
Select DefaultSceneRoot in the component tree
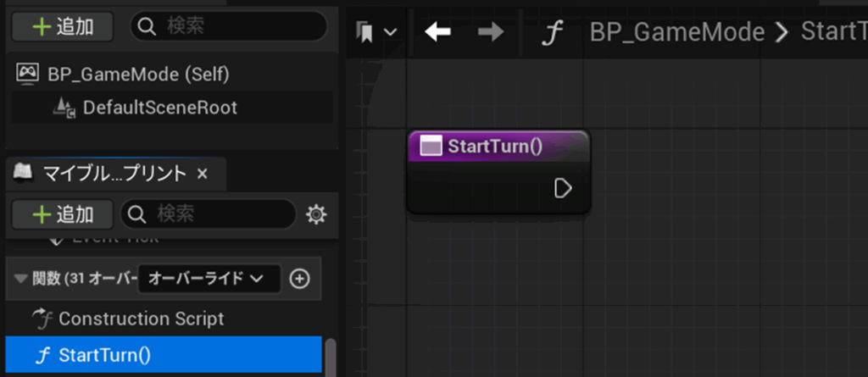pos(159,108)
